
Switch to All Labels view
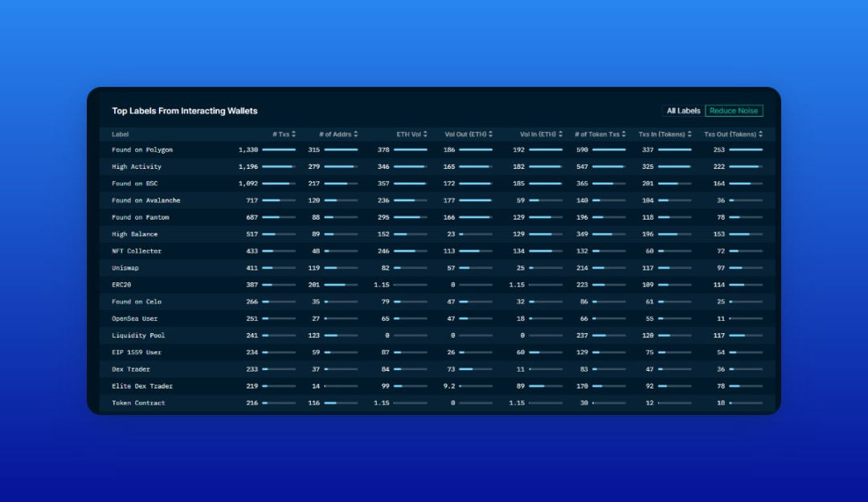pyautogui.click(x=683, y=111)
